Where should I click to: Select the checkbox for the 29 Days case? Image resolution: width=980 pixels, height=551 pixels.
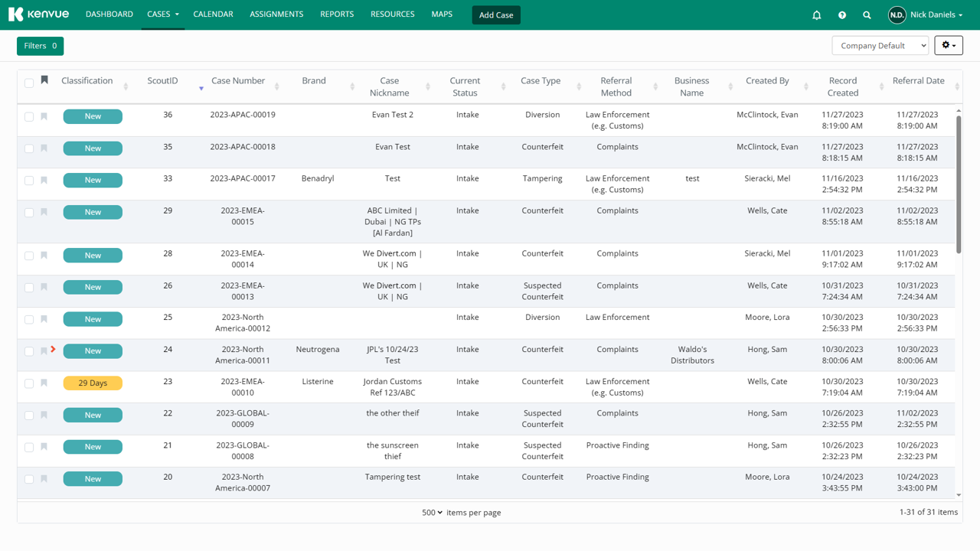tap(29, 383)
